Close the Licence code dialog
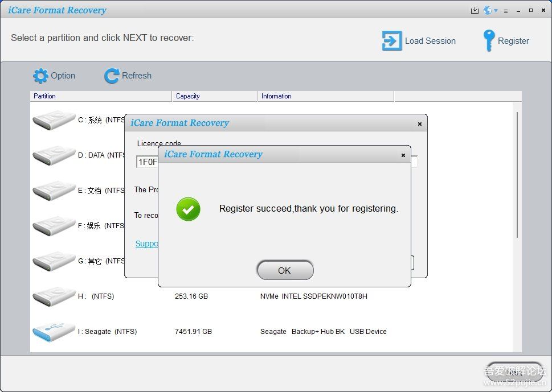 tap(419, 123)
